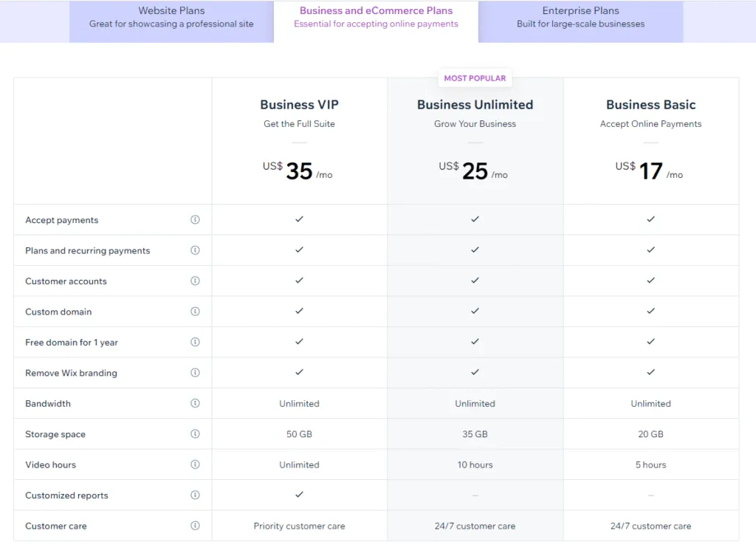This screenshot has height=559, width=756.
Task: Select the Business and eCommerce Plans tab
Action: coord(377,16)
